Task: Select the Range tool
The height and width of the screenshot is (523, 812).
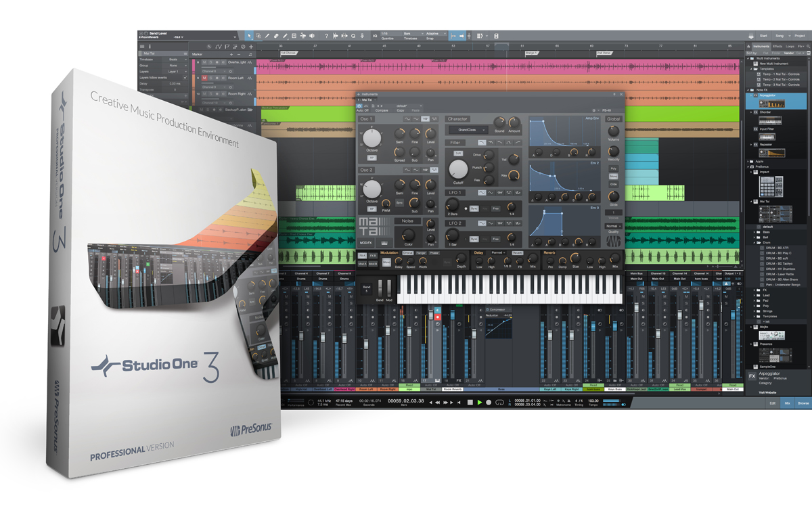Action: coord(258,36)
